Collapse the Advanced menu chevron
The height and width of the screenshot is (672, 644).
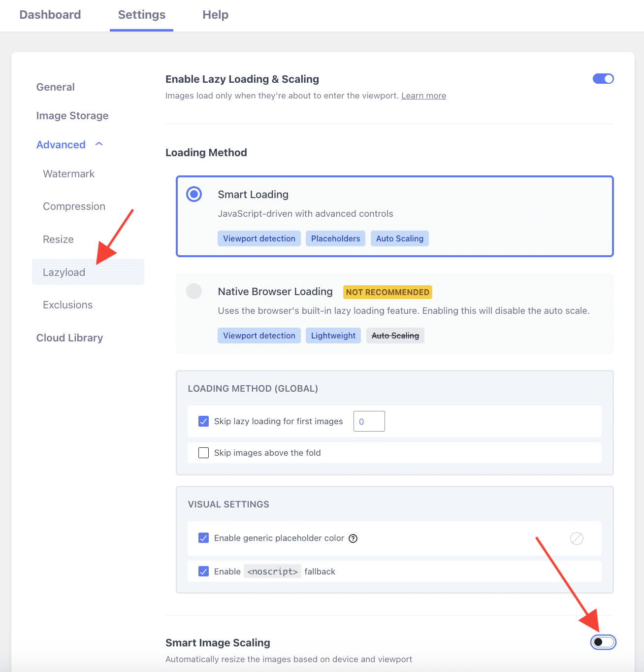pos(99,144)
